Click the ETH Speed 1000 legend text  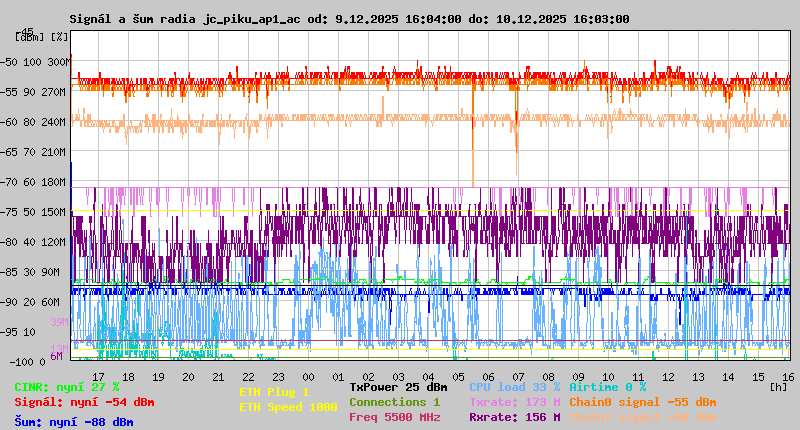[288, 407]
